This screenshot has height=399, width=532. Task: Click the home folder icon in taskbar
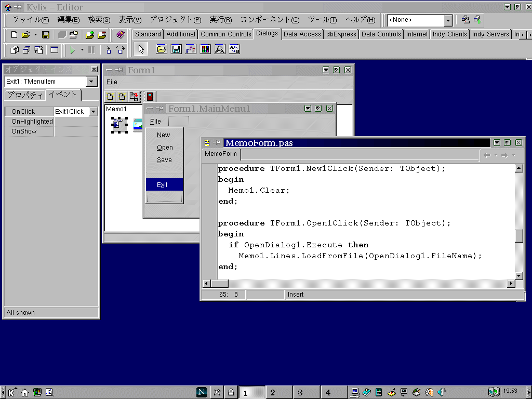coord(25,393)
